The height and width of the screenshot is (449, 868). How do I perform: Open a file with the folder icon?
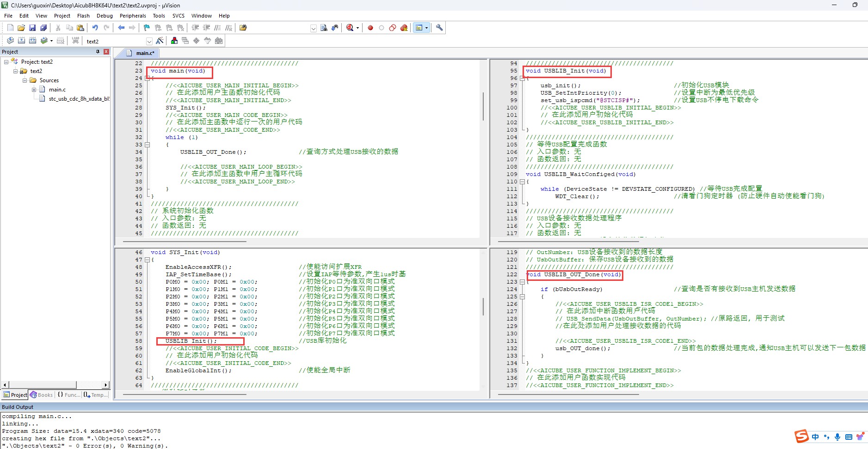click(21, 28)
